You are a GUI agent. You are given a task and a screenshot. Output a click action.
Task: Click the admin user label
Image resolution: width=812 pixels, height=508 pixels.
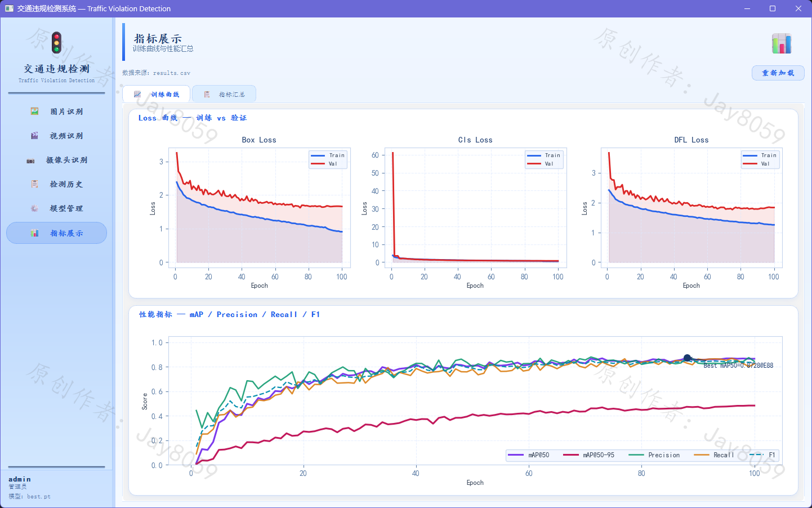tap(20, 479)
